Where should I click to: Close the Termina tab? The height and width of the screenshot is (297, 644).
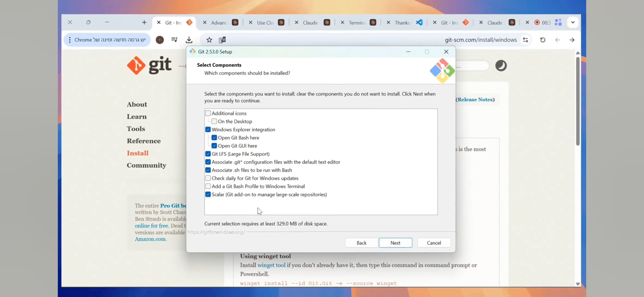pos(342,23)
